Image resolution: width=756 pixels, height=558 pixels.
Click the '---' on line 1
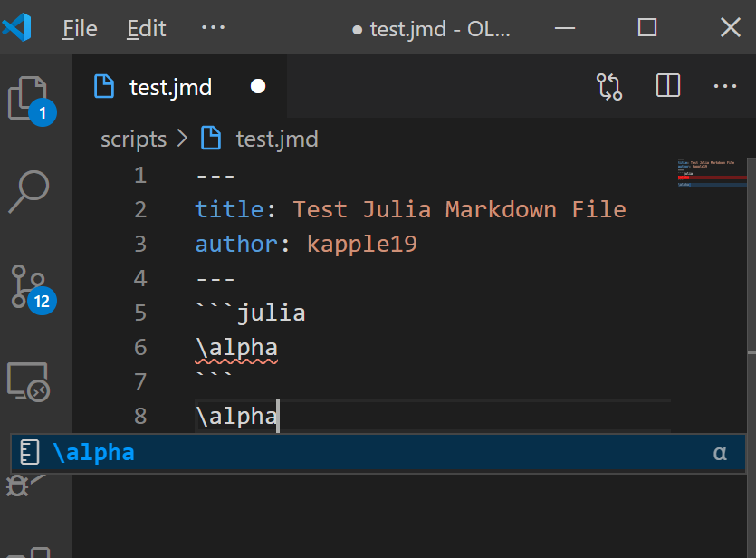(x=215, y=176)
